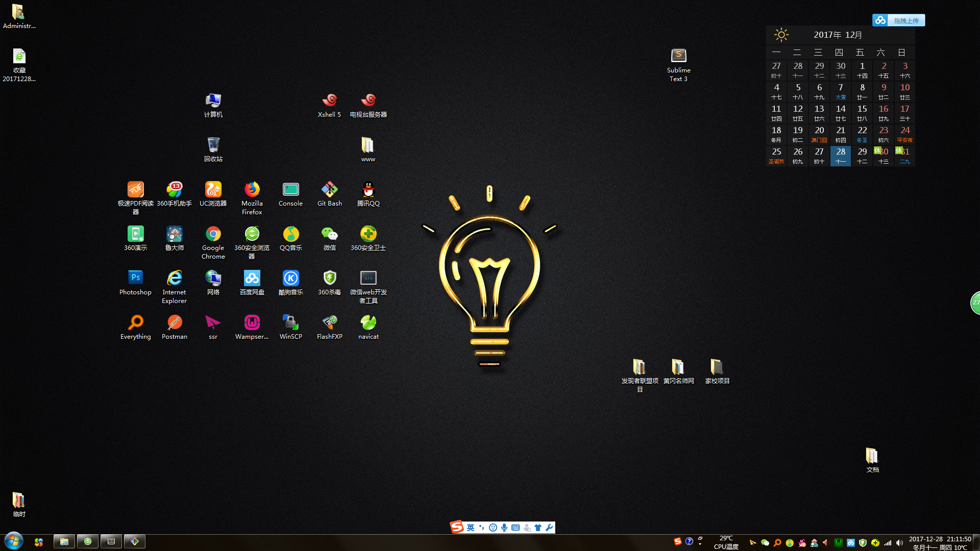This screenshot has height=551, width=980.
Task: Open the 电视台服务器 shortcut
Action: pos(368,105)
